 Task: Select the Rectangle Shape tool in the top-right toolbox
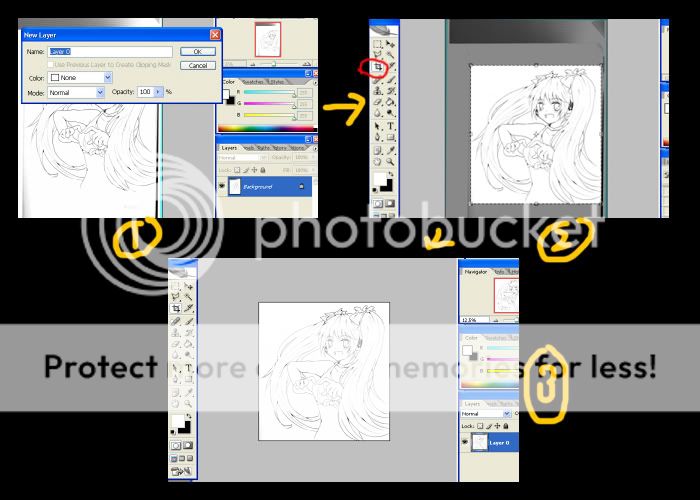pyautogui.click(x=391, y=137)
